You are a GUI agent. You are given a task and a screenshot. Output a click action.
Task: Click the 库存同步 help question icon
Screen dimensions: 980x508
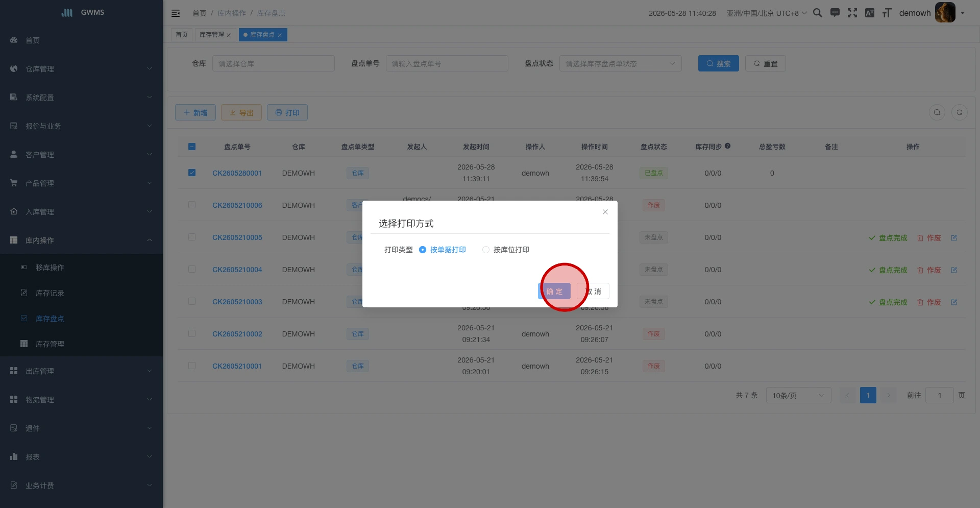pos(727,146)
